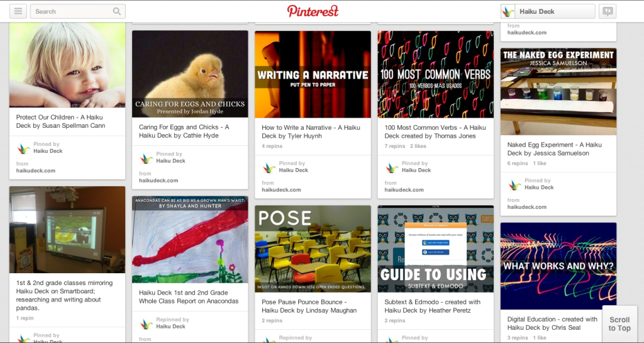The image size is (644, 343).
Task: Click Haiku Deck avatar in top profile button
Action: [x=508, y=11]
